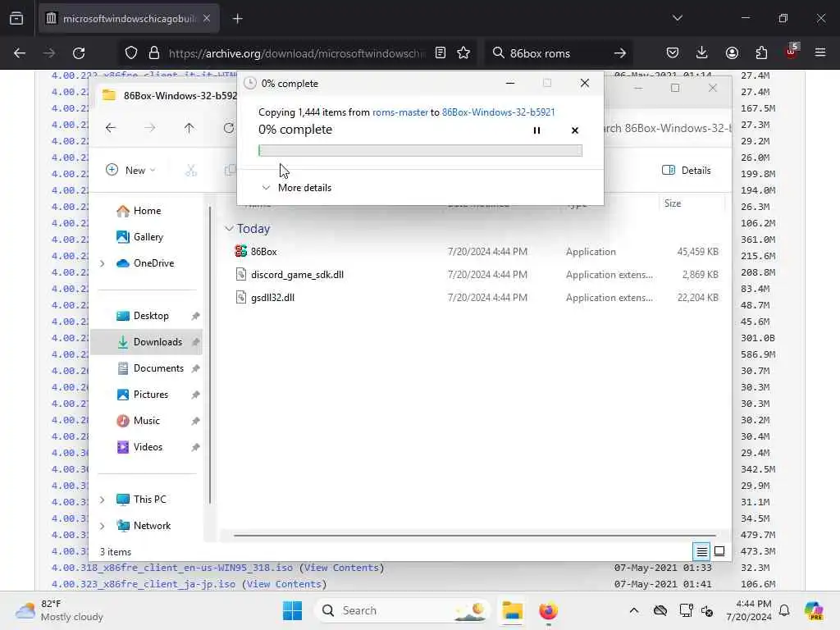
Task: Expand the This PC tree node
Action: pos(102,500)
